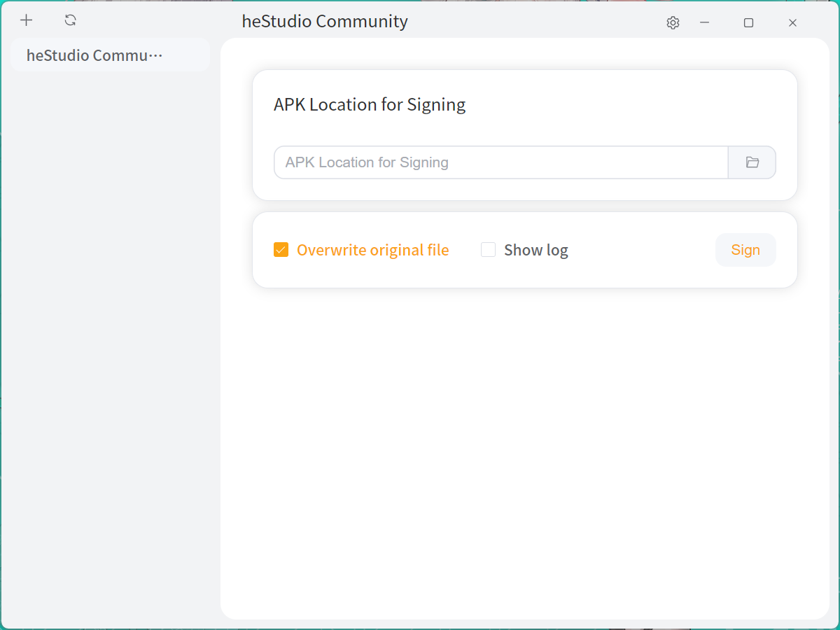Click the plus add icon
840x630 pixels.
[27, 20]
